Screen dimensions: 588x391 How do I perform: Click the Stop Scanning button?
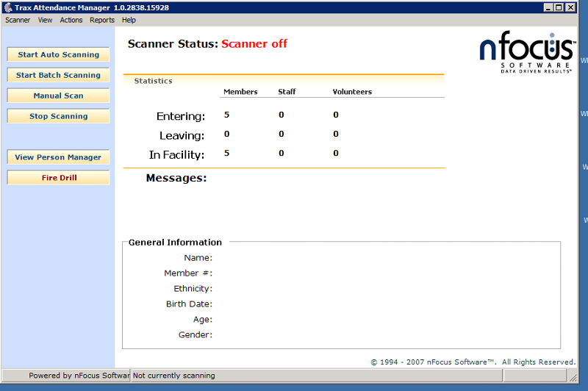(x=59, y=116)
